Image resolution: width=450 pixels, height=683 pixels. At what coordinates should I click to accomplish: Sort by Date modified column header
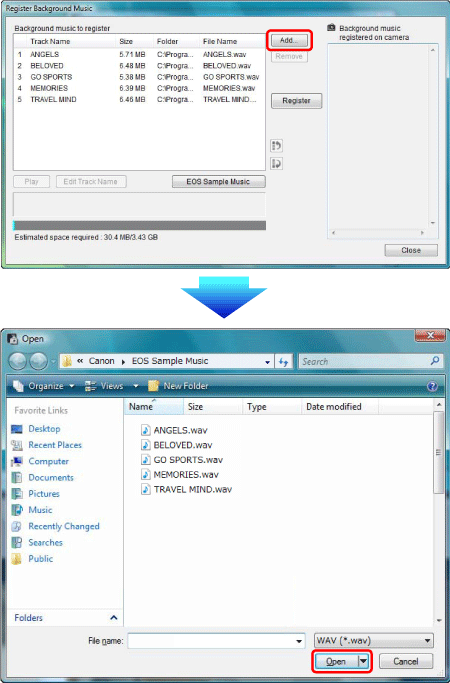(334, 407)
